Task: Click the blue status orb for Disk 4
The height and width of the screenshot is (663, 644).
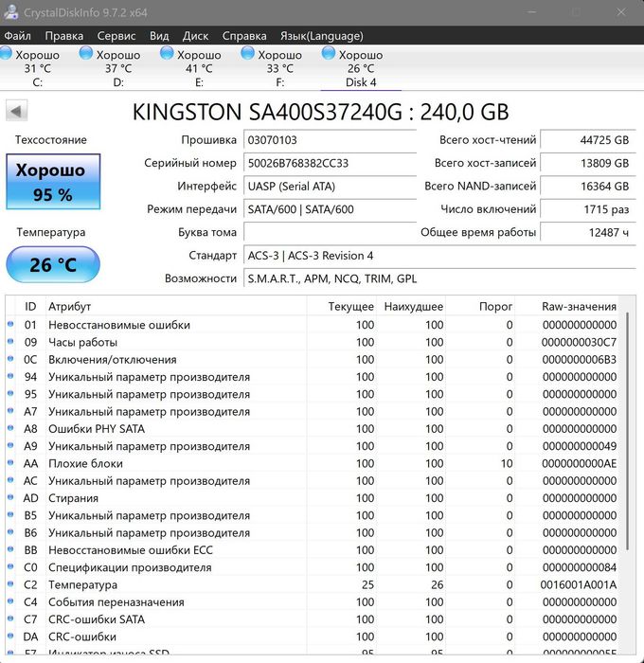Action: coord(328,53)
